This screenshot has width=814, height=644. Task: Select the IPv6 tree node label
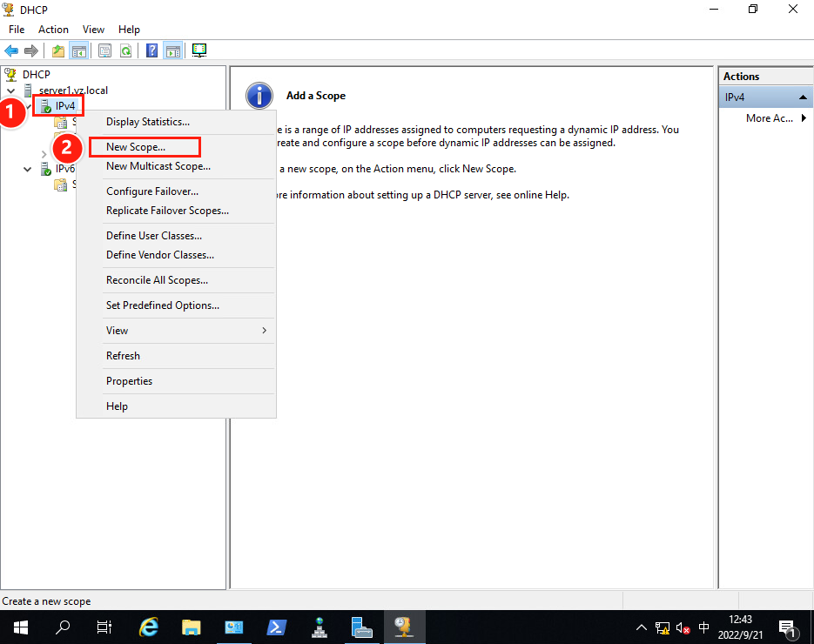click(x=65, y=169)
